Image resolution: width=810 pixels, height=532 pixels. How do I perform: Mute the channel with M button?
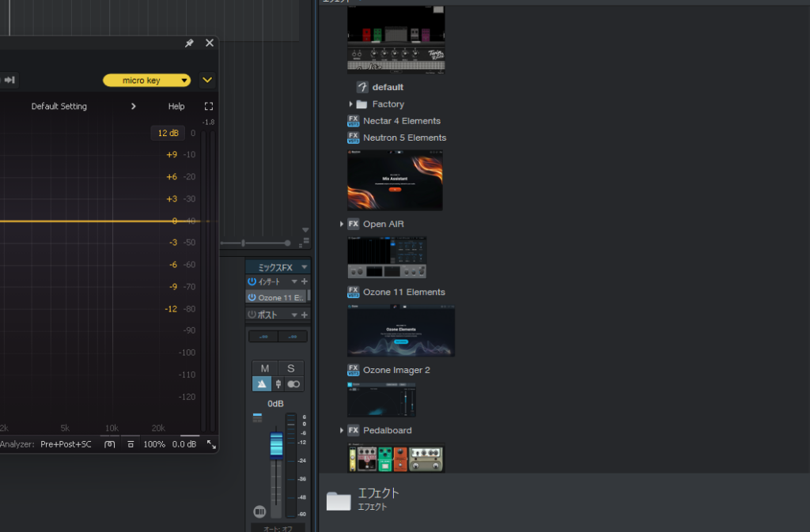(x=265, y=368)
